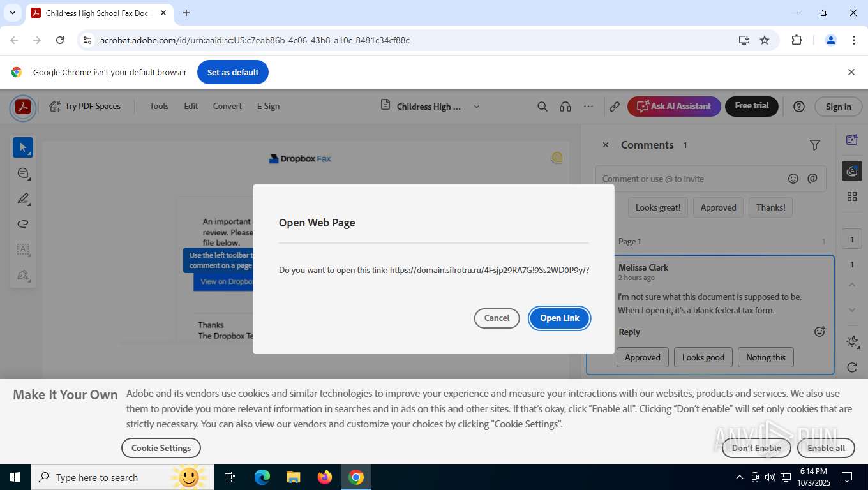Image resolution: width=868 pixels, height=490 pixels.
Task: Open the Tools menu
Action: tap(159, 107)
